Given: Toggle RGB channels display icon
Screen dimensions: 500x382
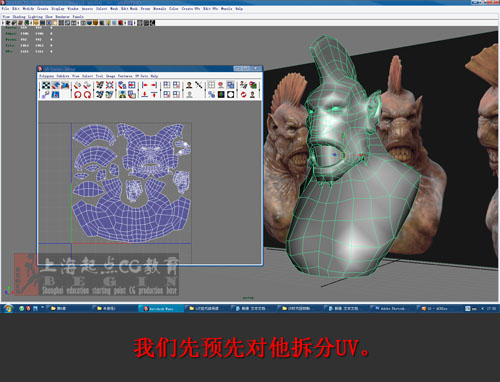Looking at the screenshot, I should [221, 95].
